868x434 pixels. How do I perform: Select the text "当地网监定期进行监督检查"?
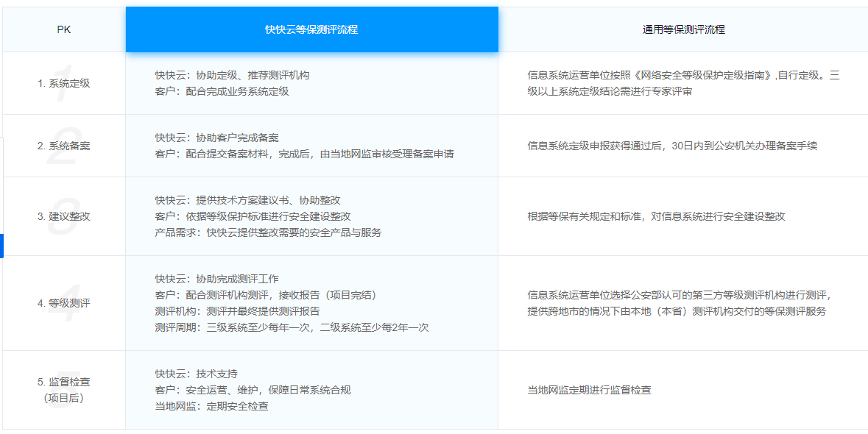(x=589, y=390)
